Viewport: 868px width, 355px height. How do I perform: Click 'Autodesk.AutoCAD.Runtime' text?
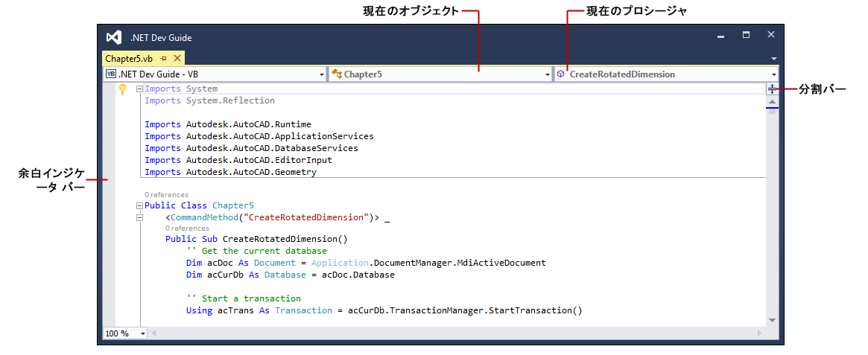pos(249,124)
